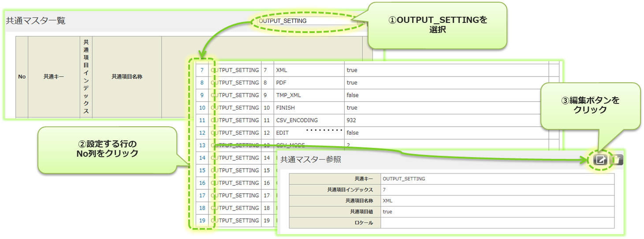Click the CSV_ENCODING name cell
The width and height of the screenshot is (644, 239).
coord(297,120)
